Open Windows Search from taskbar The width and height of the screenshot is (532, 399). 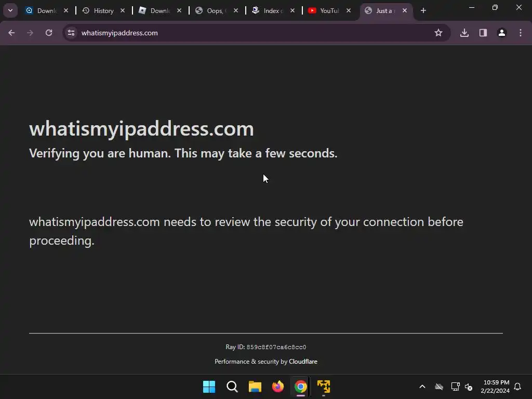(232, 387)
